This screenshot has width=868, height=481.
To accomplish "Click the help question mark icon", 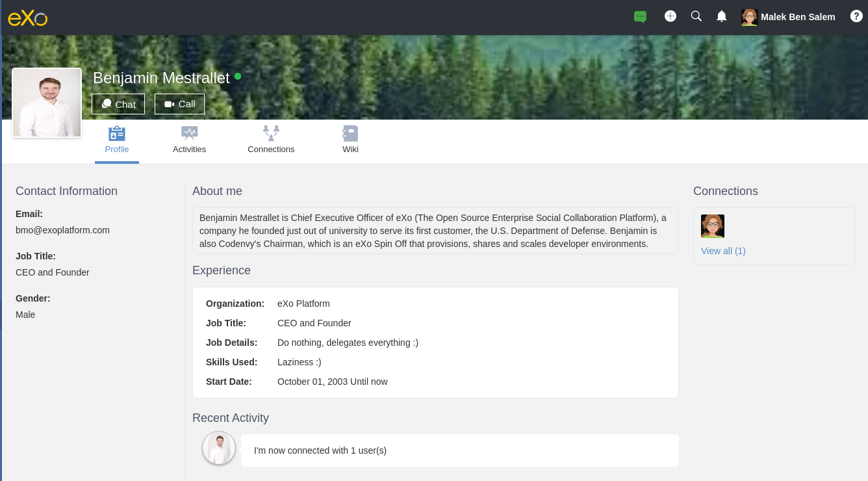I will (856, 16).
